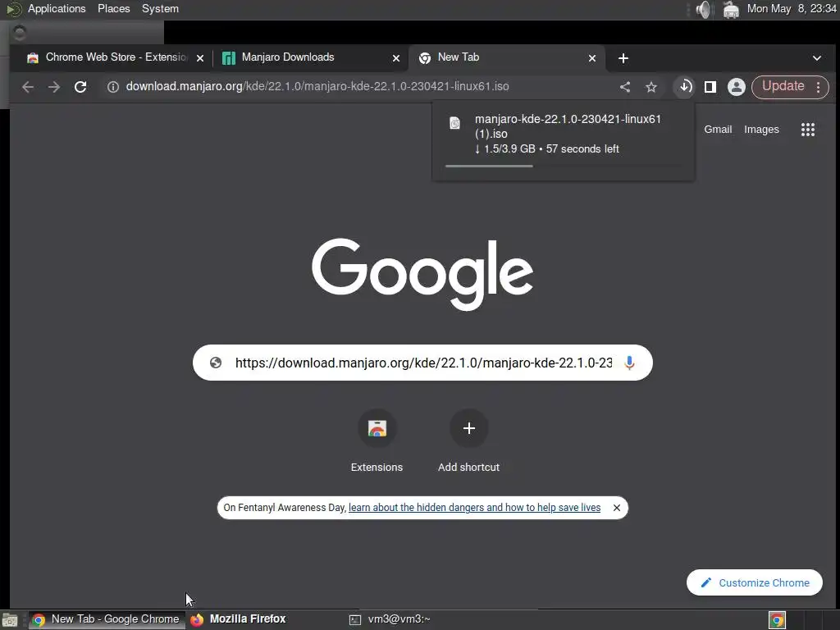840x630 pixels.
Task: Click the date and time clock
Action: click(x=792, y=8)
